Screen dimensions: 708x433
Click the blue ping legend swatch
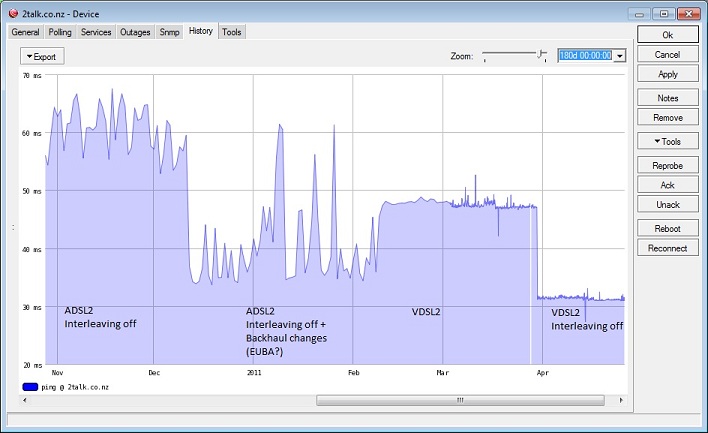coord(29,386)
